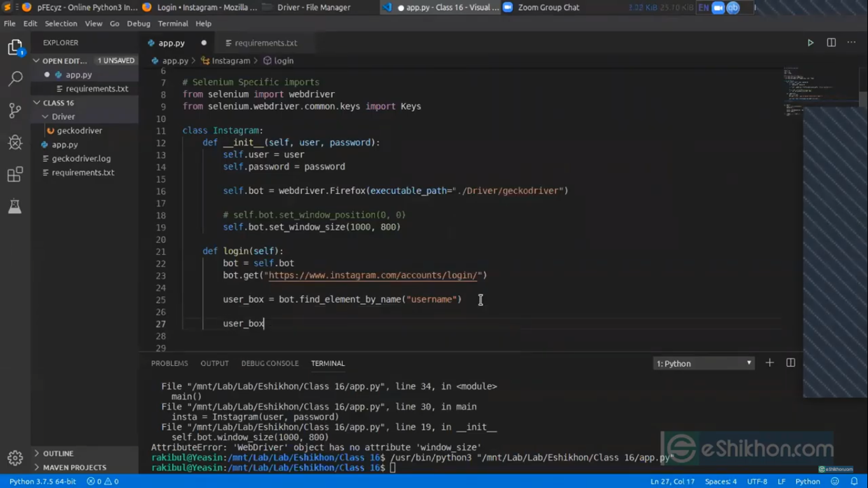Open the Extensions view
The image size is (868, 488).
coord(15,174)
